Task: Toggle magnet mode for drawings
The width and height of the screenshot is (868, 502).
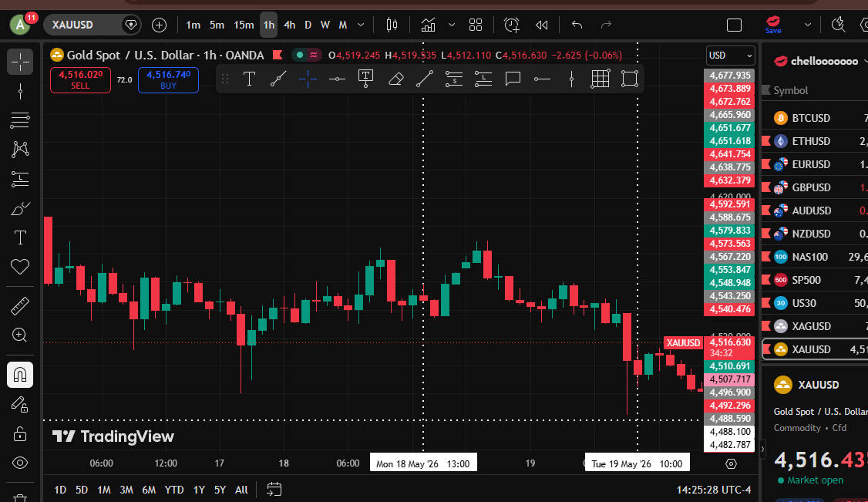Action: pyautogui.click(x=20, y=376)
